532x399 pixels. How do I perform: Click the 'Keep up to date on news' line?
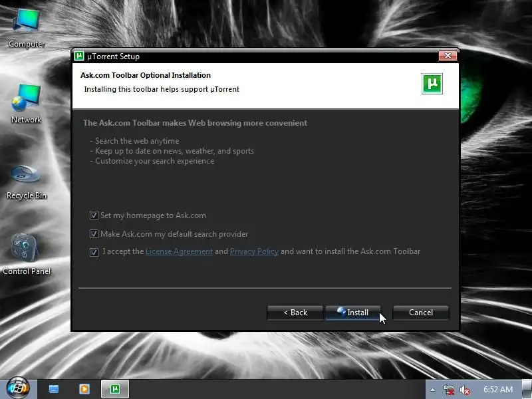[x=172, y=151]
